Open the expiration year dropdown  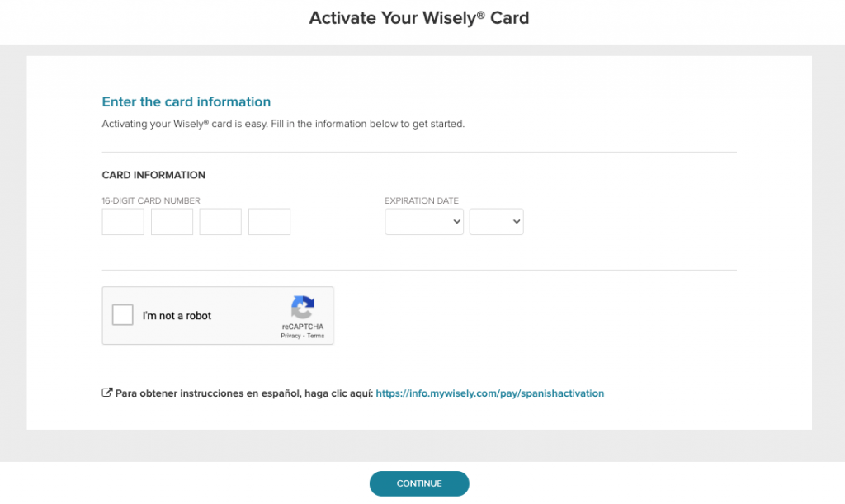click(x=496, y=221)
